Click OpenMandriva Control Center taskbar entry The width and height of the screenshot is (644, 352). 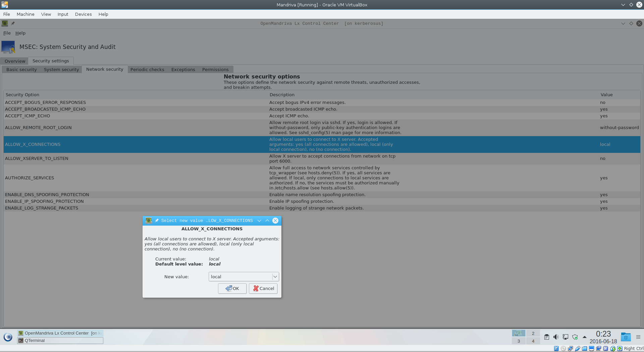coord(60,333)
